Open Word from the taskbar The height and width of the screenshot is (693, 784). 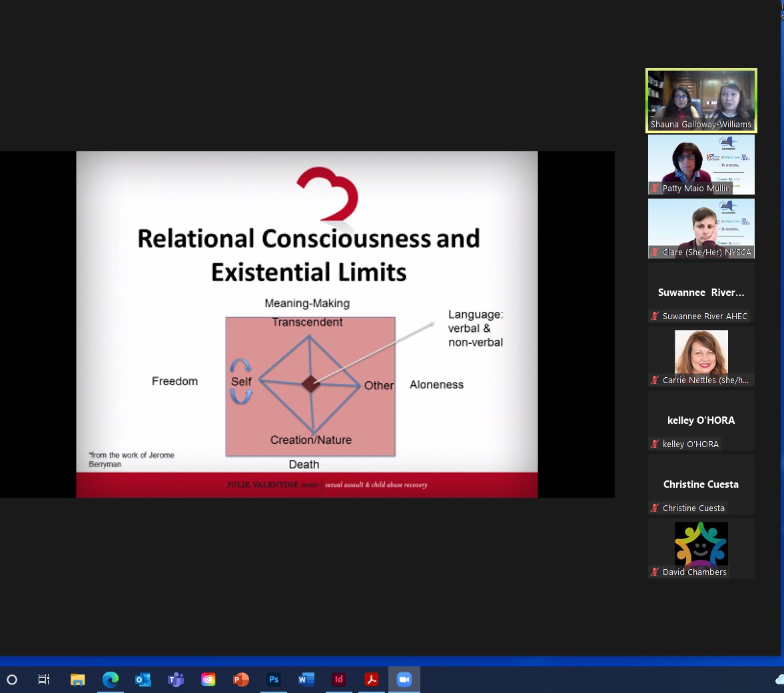(x=306, y=679)
